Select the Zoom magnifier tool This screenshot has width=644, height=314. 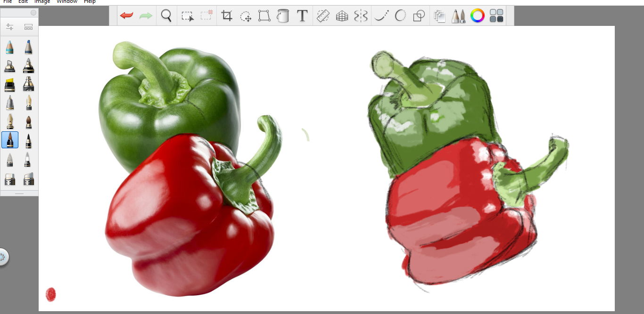[x=166, y=16]
